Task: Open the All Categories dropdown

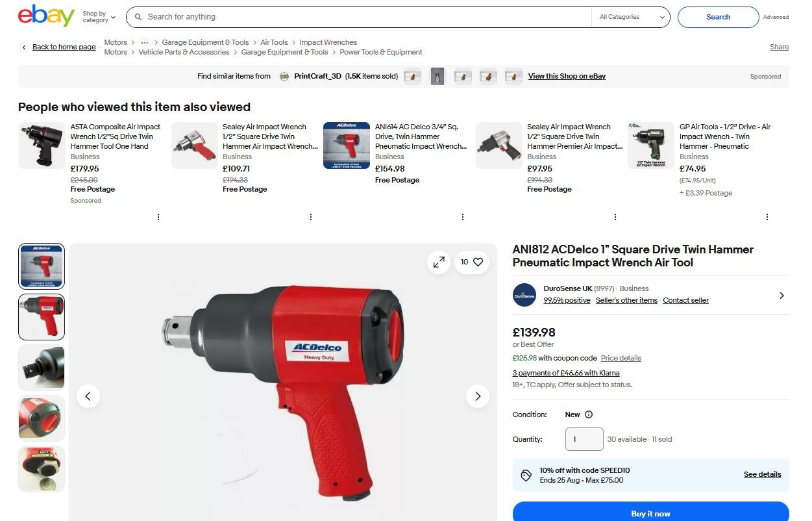Action: coord(630,17)
